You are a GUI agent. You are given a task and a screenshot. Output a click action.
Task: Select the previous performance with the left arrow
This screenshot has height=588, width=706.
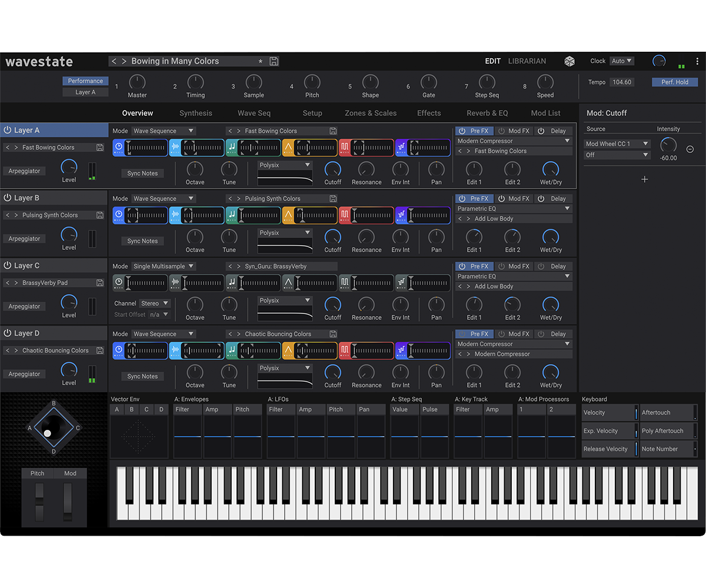(x=114, y=61)
